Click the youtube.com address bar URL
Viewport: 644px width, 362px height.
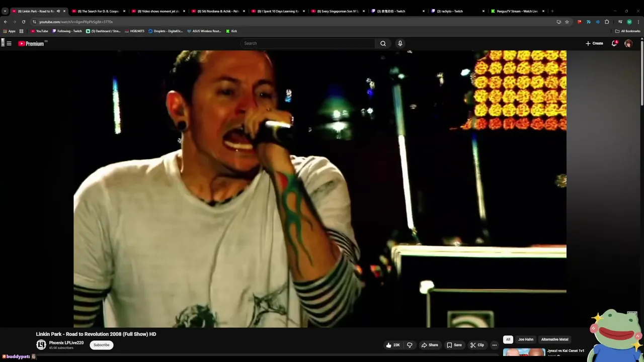click(76, 22)
